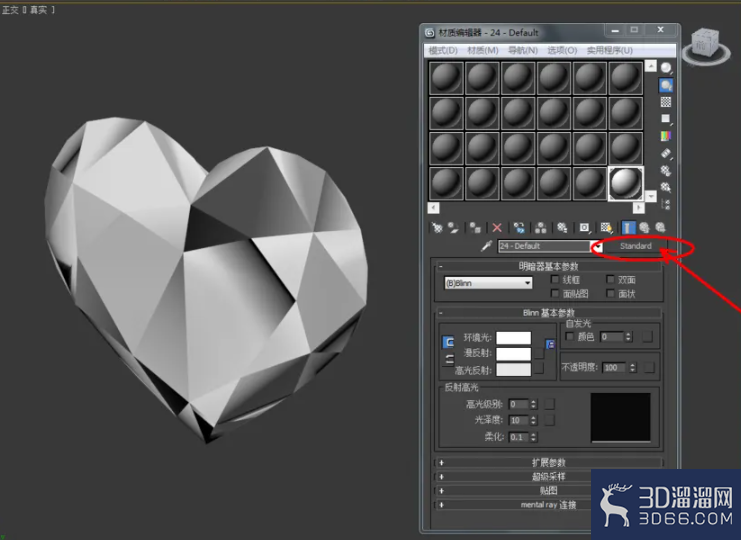This screenshot has height=540, width=741.
Task: Click the 柔化 spinner arrows
Action: coord(534,437)
